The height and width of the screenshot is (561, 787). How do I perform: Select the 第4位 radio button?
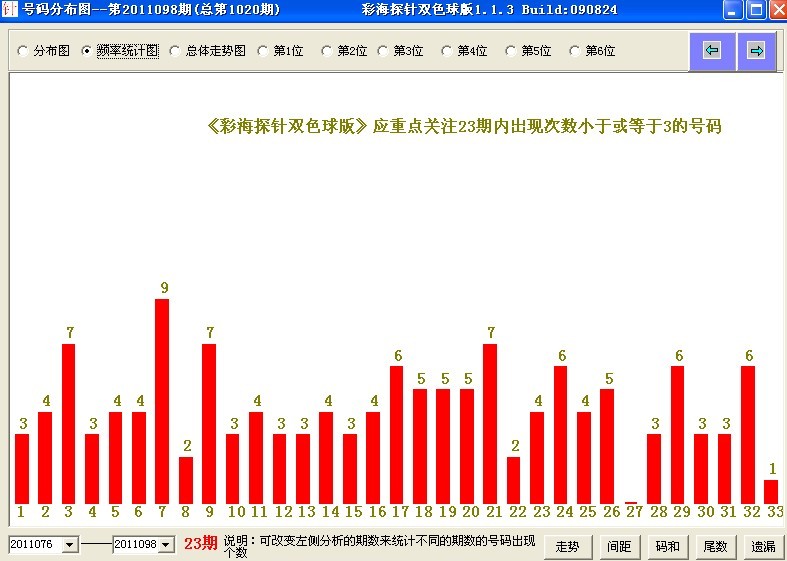tap(447, 51)
